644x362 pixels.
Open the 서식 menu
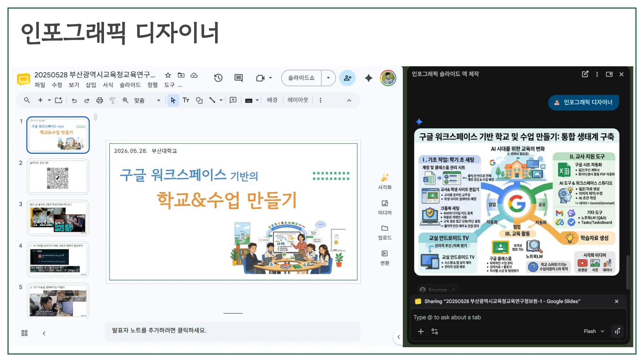coord(108,85)
